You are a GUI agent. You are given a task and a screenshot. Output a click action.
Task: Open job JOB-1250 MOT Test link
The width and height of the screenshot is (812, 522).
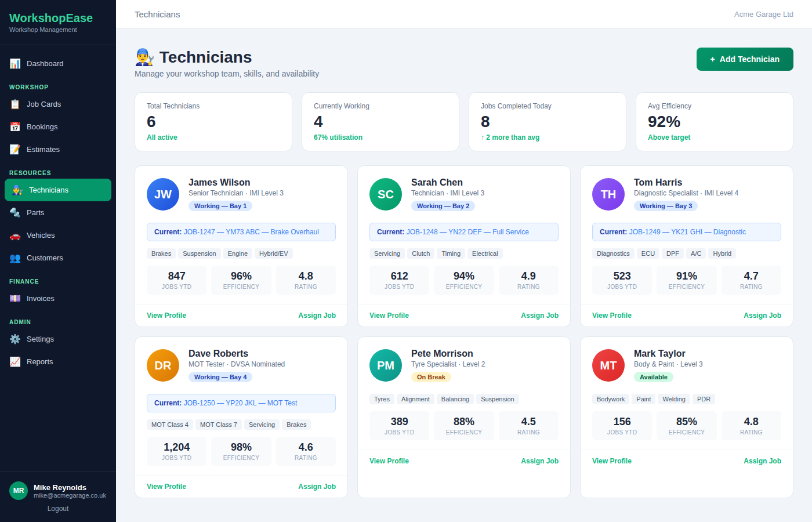[x=241, y=403]
